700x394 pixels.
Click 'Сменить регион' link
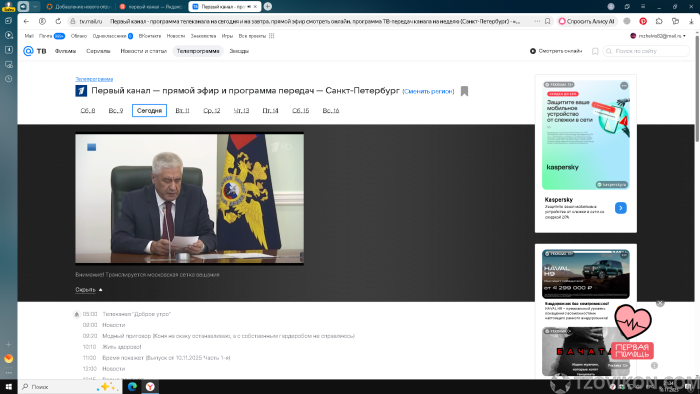pos(428,91)
